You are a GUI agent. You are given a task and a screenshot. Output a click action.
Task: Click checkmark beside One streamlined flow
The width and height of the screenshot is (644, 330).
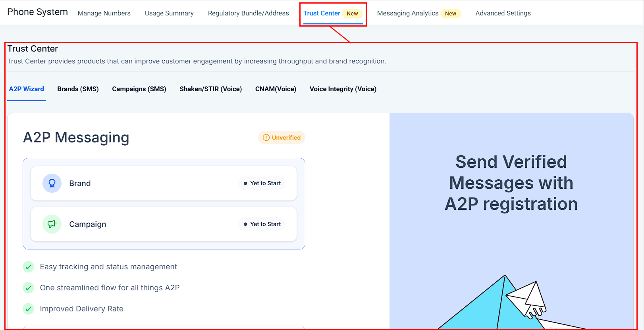[x=29, y=288]
